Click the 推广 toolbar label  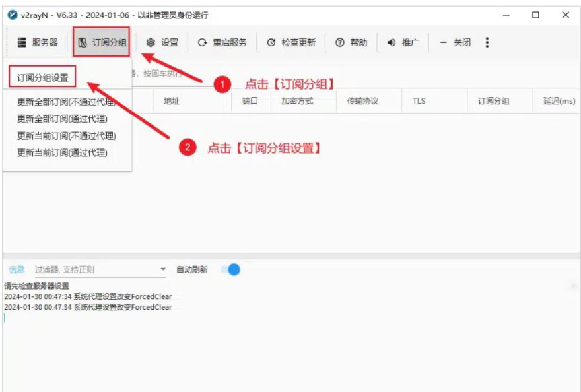pyautogui.click(x=411, y=43)
